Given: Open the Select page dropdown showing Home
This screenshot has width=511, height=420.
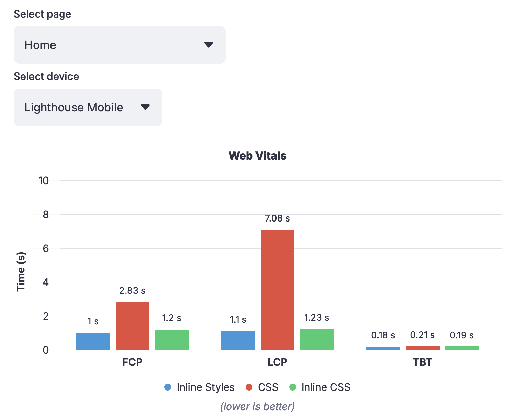Looking at the screenshot, I should [x=119, y=45].
